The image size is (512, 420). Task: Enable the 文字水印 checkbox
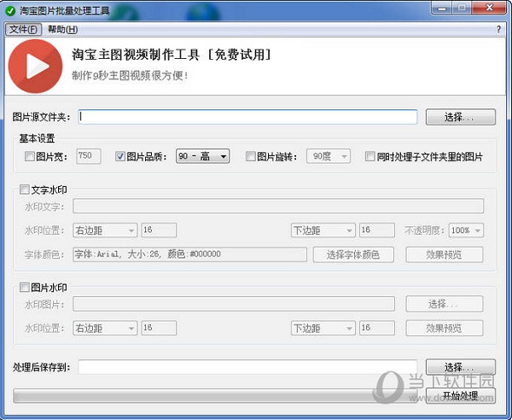pos(25,190)
